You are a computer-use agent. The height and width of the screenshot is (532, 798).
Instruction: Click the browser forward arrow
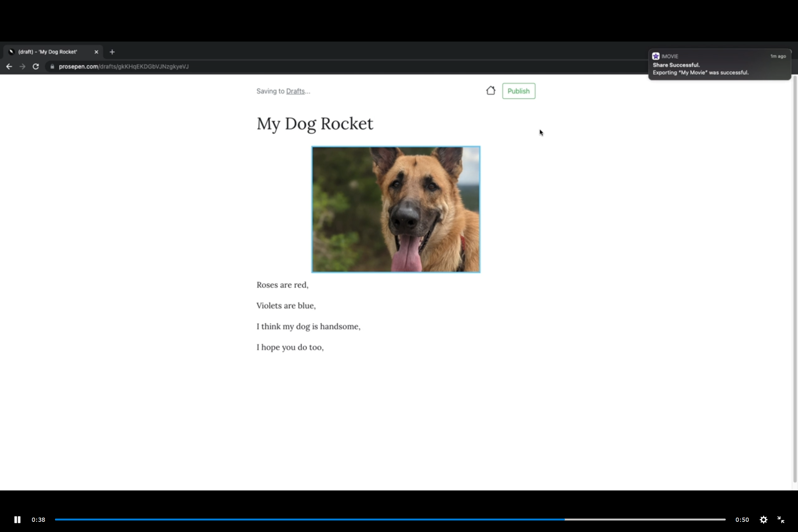click(x=22, y=66)
